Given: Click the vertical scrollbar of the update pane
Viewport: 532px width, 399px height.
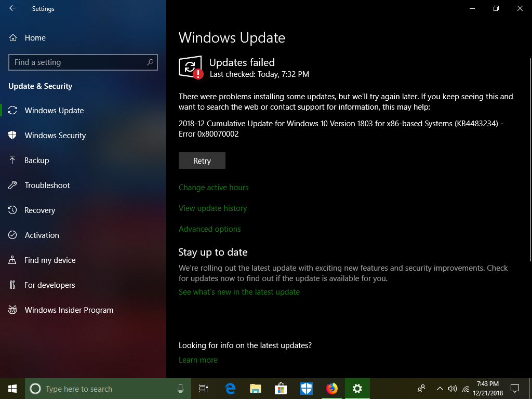Looking at the screenshot, I should click(x=530, y=159).
